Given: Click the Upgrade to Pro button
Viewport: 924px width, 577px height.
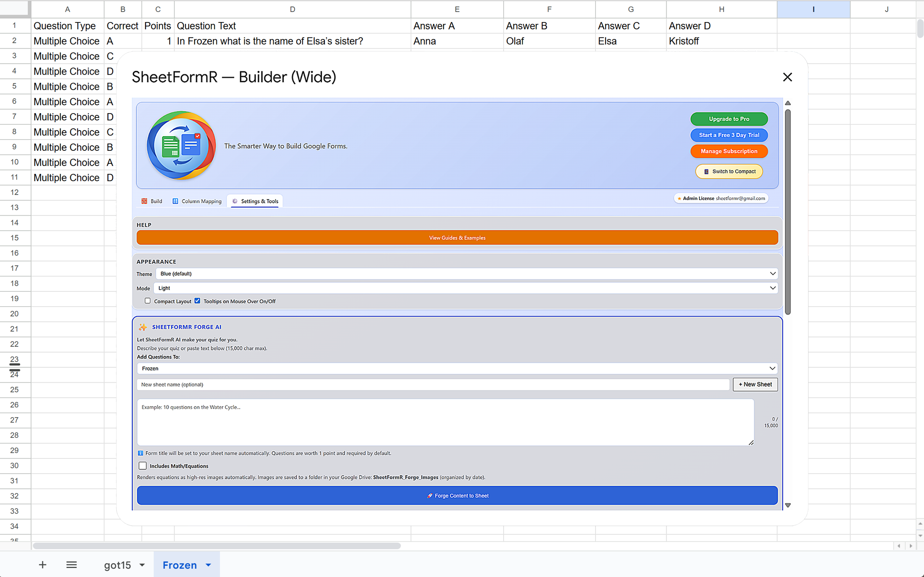Looking at the screenshot, I should (728, 119).
